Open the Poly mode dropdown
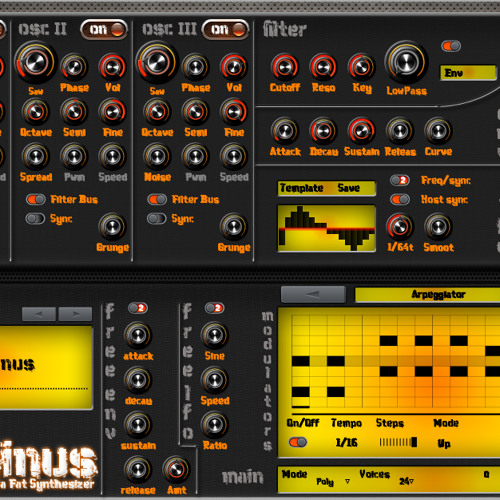This screenshot has width=500, height=500. pos(333,482)
